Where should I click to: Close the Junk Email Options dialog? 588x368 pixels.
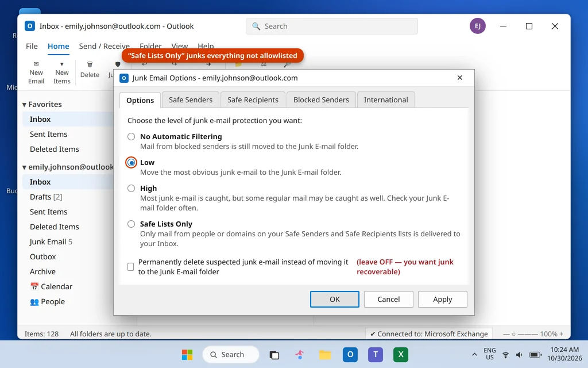[460, 78]
